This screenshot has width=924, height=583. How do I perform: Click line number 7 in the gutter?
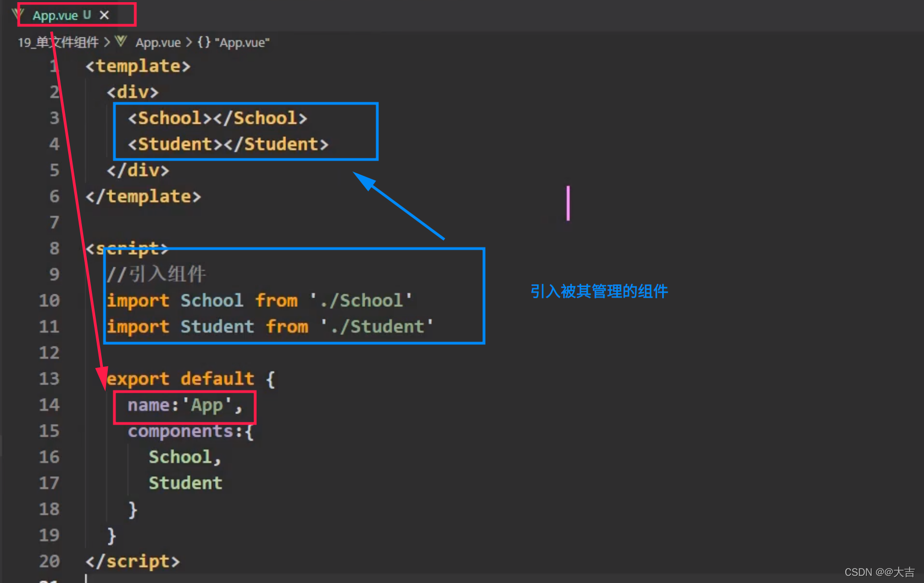54,222
